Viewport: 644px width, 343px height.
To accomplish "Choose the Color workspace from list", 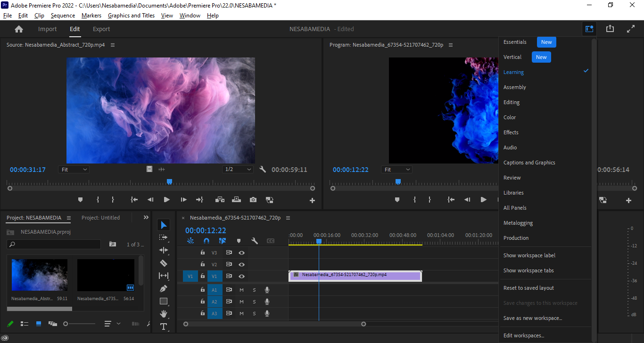I will (x=510, y=117).
